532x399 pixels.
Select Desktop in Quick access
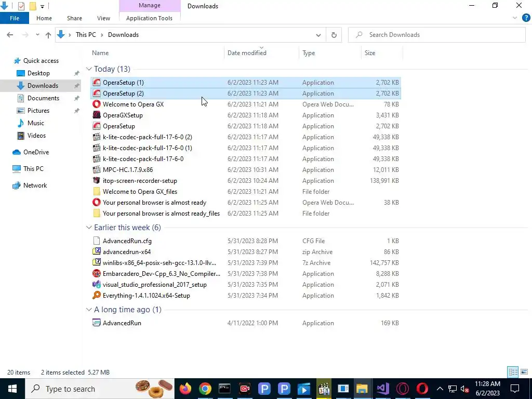click(x=38, y=73)
